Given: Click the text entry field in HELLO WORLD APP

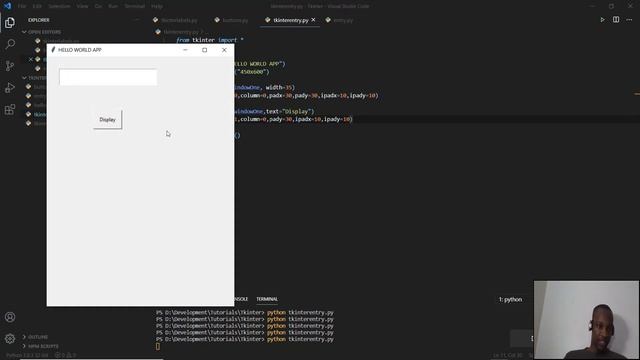Looking at the screenshot, I should (x=108, y=77).
